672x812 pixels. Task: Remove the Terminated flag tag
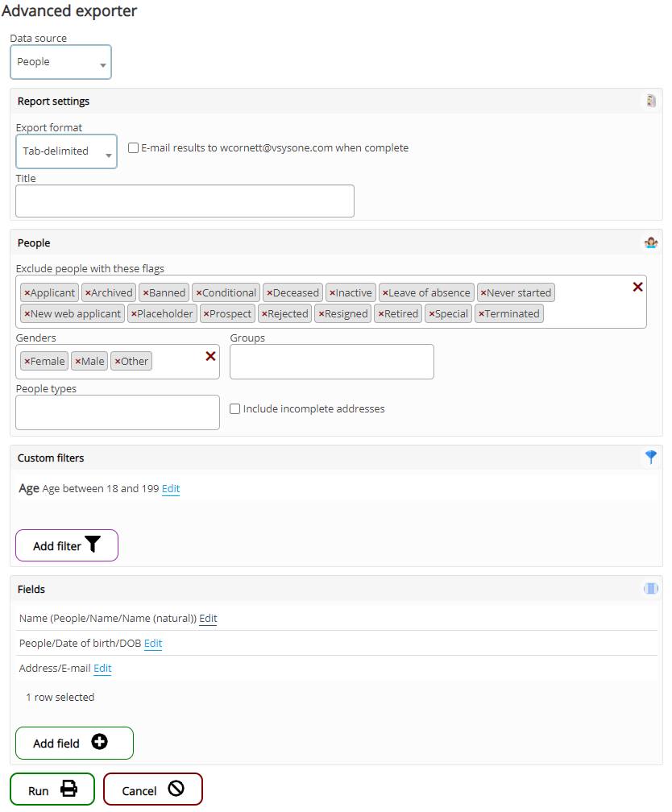482,314
